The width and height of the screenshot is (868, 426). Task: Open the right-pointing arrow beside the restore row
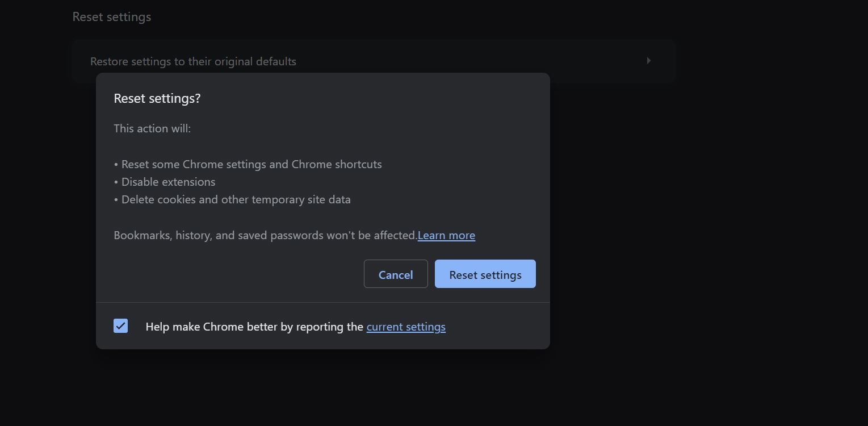(648, 61)
